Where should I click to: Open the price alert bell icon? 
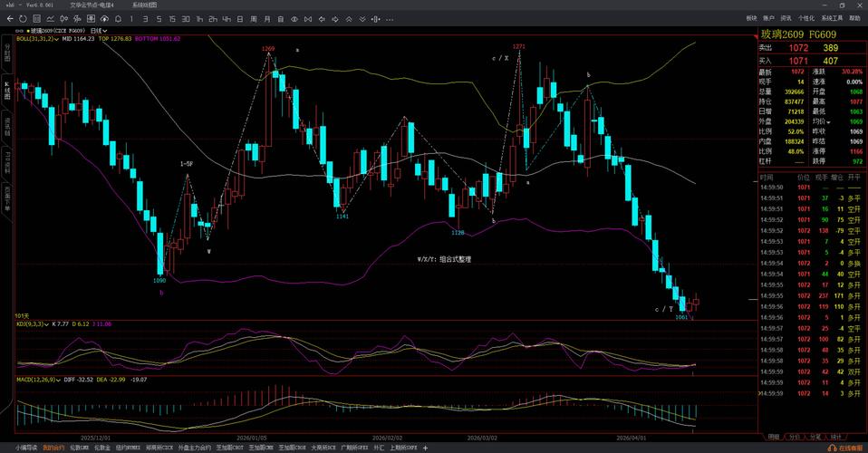tap(118, 19)
